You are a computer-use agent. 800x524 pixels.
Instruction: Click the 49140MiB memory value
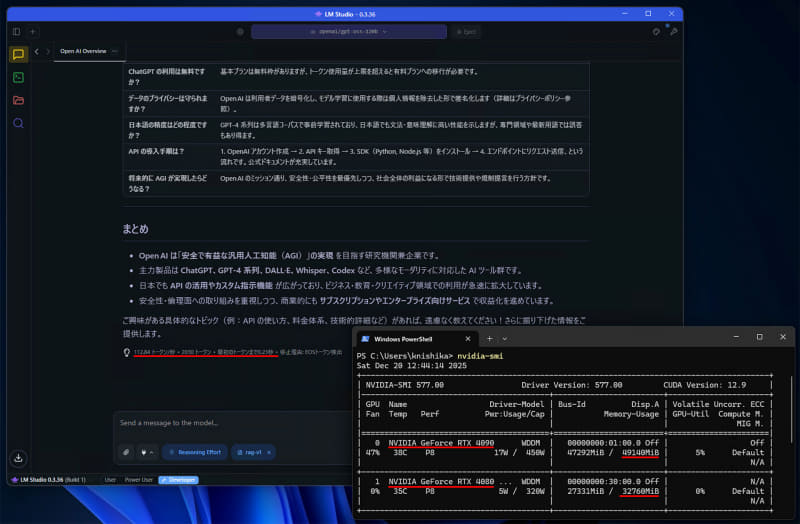click(x=640, y=453)
